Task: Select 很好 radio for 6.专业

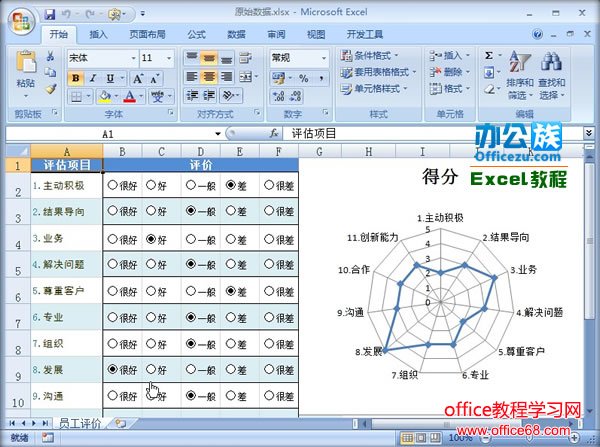Action: coord(112,317)
